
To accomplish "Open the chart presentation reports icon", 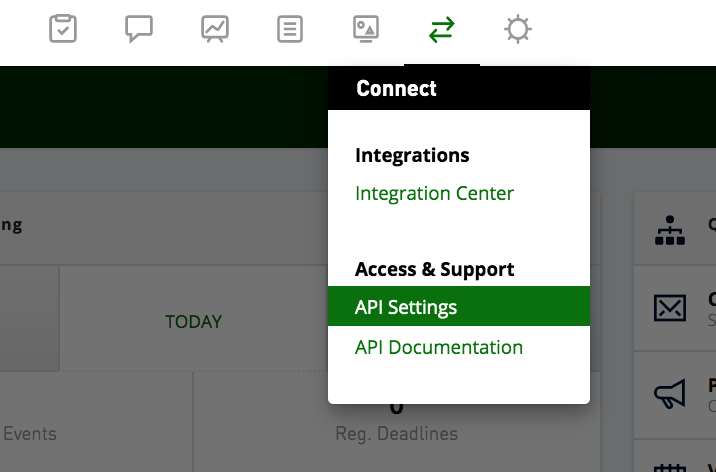I will click(x=215, y=29).
